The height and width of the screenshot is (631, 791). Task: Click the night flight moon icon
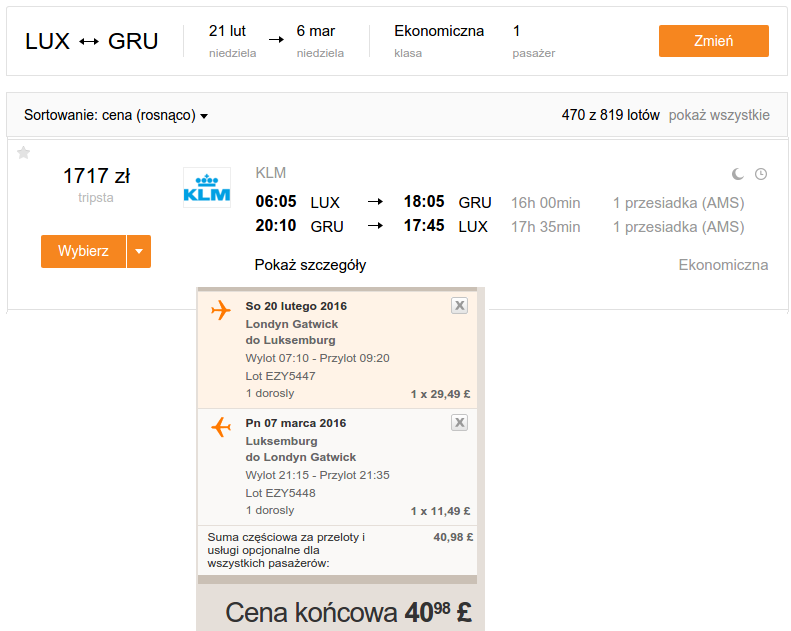[x=738, y=174]
